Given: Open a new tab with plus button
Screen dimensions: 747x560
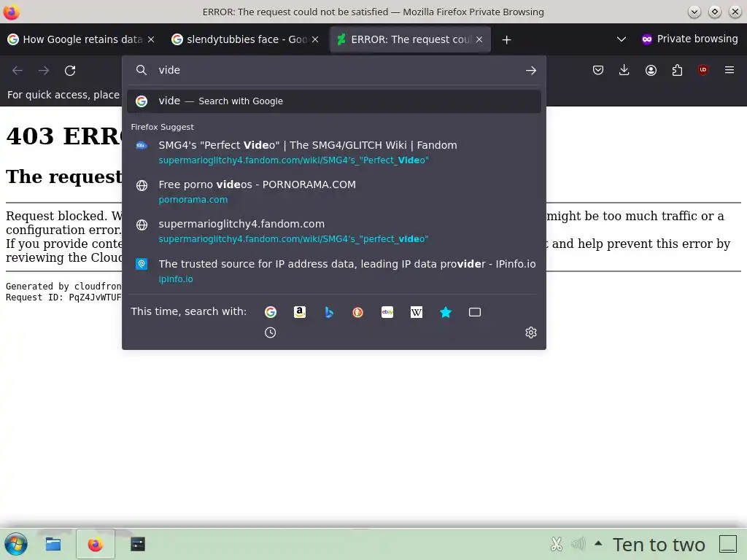Looking at the screenshot, I should 506,39.
